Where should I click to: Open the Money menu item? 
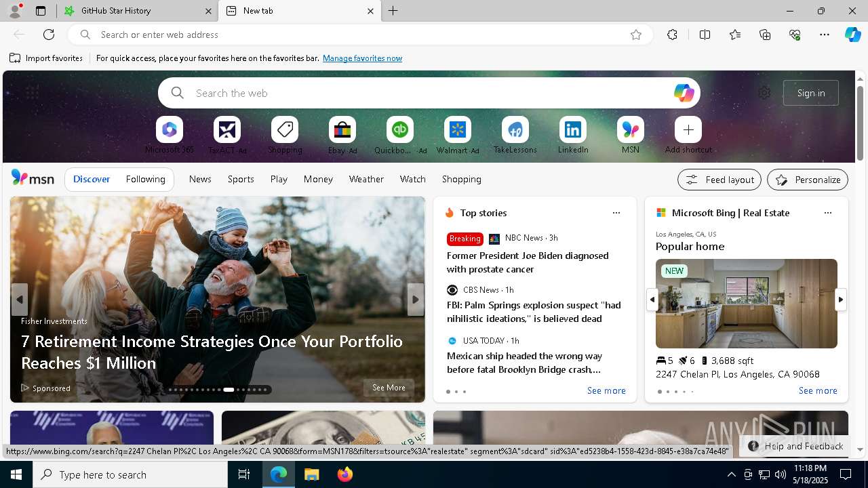(318, 179)
